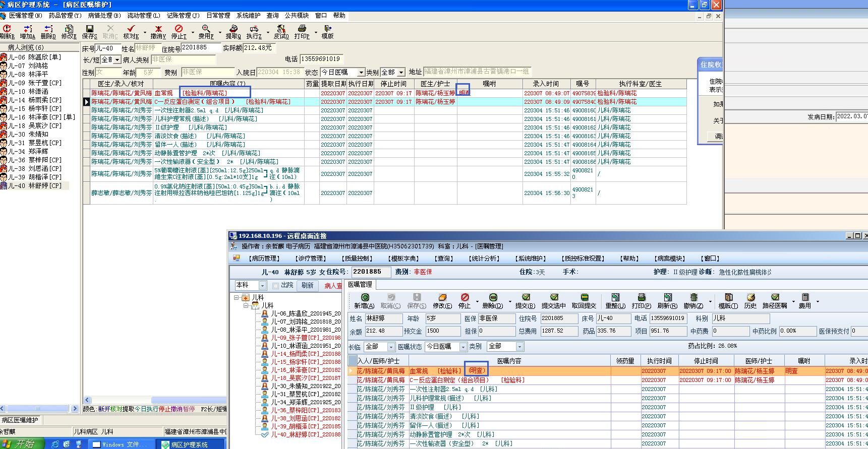Click the 病区医嘱维护 tab at bottom left
Screen dimensions: 868x449
click(20, 420)
